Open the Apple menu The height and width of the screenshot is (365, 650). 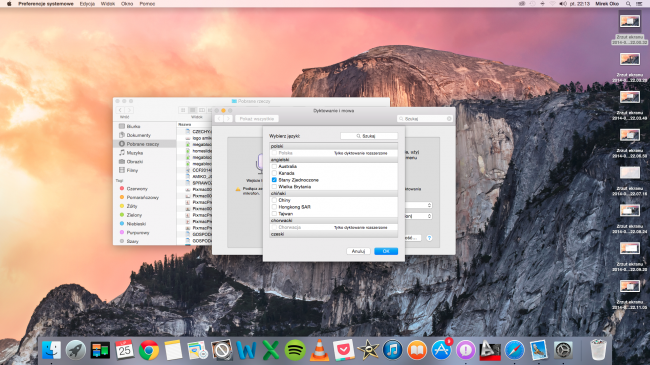coord(9,4)
